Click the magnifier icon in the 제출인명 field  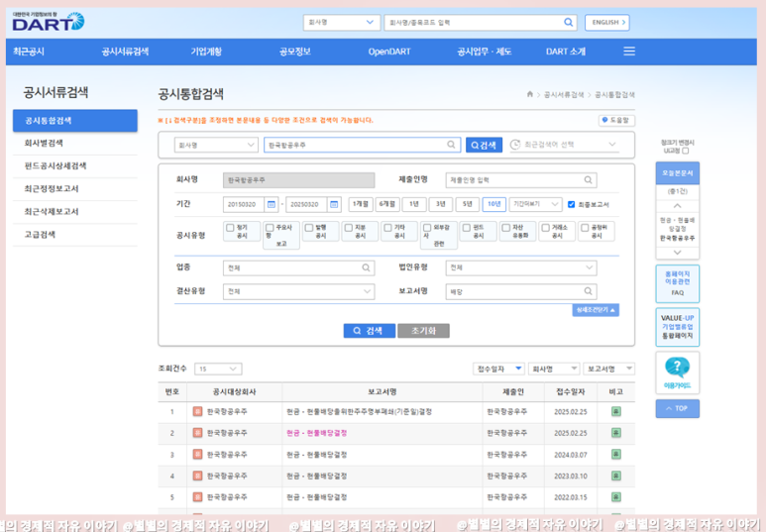[589, 180]
